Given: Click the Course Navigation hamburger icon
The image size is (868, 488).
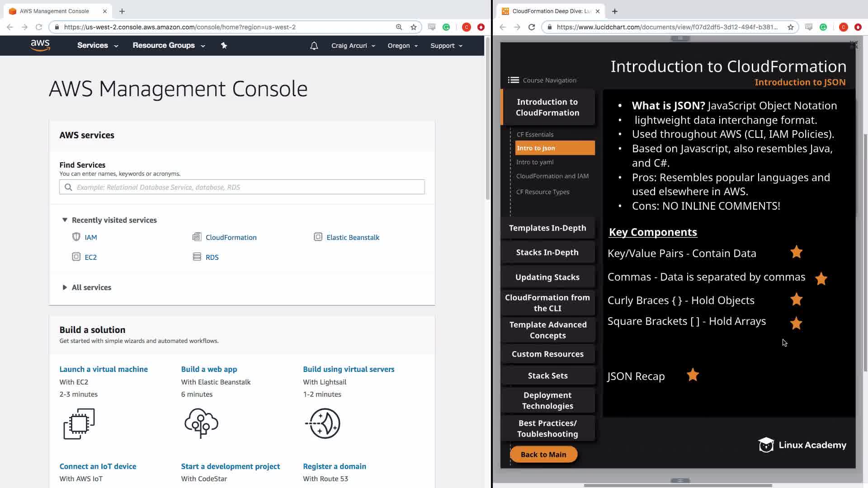Looking at the screenshot, I should coord(513,80).
